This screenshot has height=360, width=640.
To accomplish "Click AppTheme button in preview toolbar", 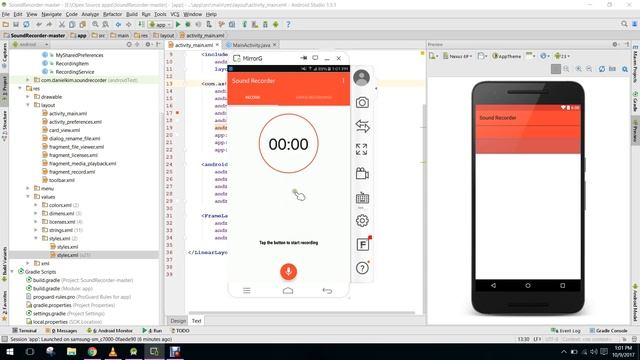I will click(x=507, y=56).
